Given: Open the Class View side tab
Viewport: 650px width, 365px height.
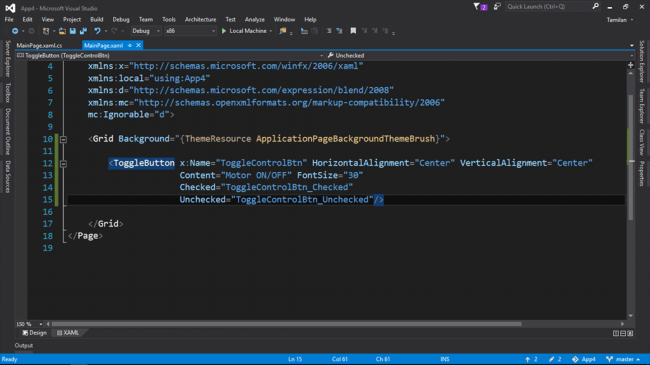Looking at the screenshot, I should click(x=642, y=142).
